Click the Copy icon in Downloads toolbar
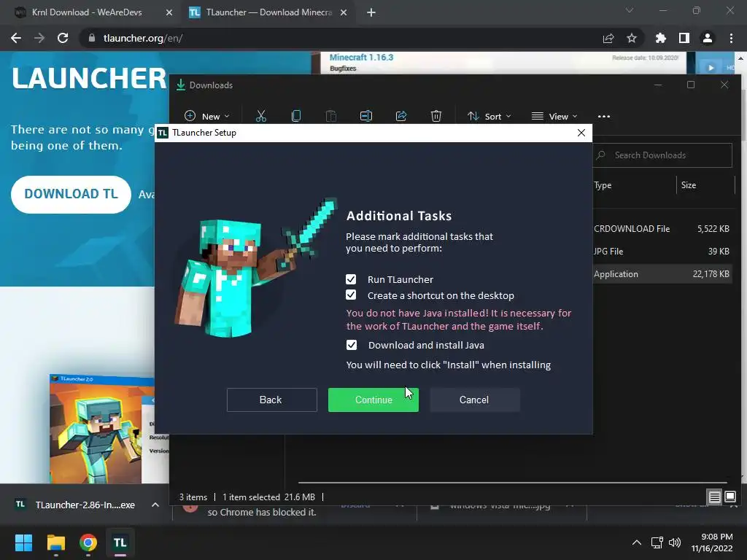 click(296, 116)
